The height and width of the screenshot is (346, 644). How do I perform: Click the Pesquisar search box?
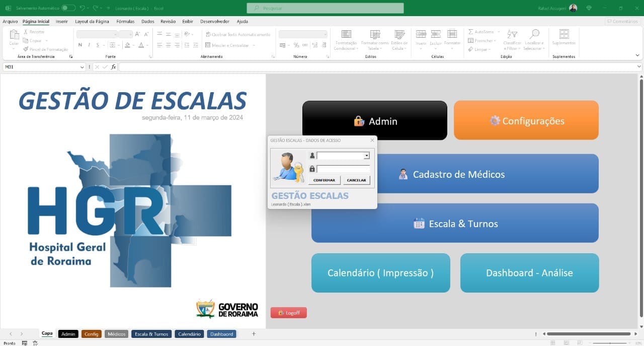(x=325, y=8)
